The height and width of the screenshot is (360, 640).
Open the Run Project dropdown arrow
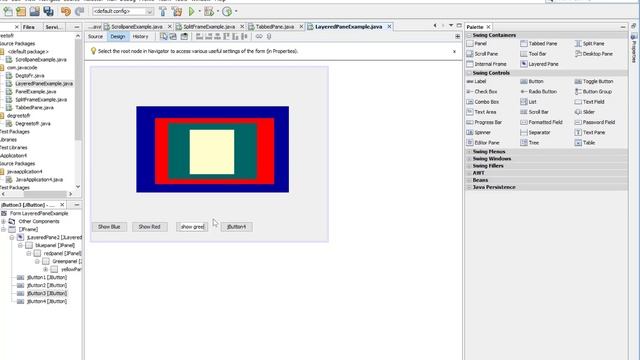tap(200, 11)
